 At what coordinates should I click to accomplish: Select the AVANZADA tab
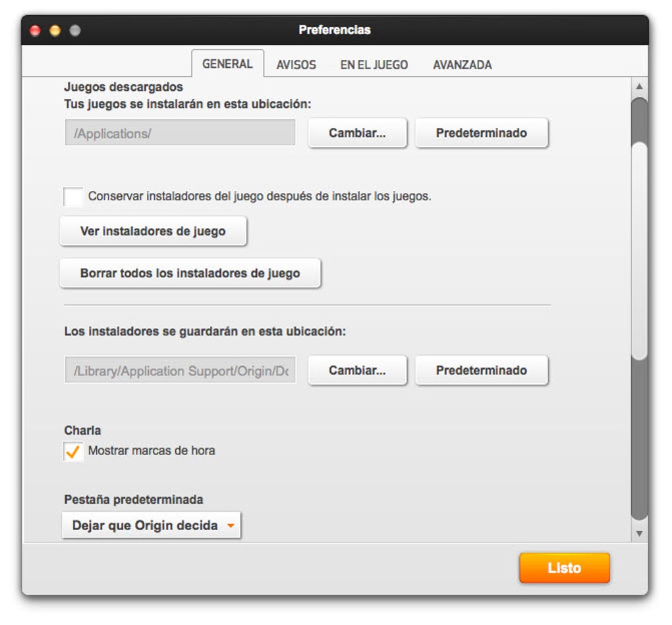coord(462,65)
